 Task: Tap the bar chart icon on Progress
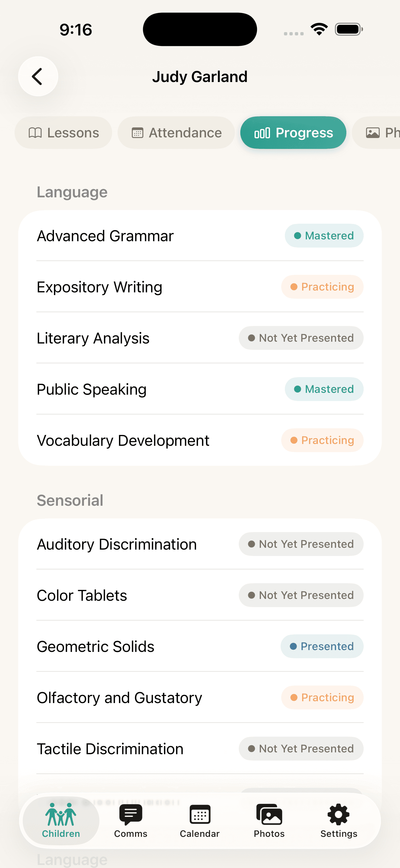(262, 133)
